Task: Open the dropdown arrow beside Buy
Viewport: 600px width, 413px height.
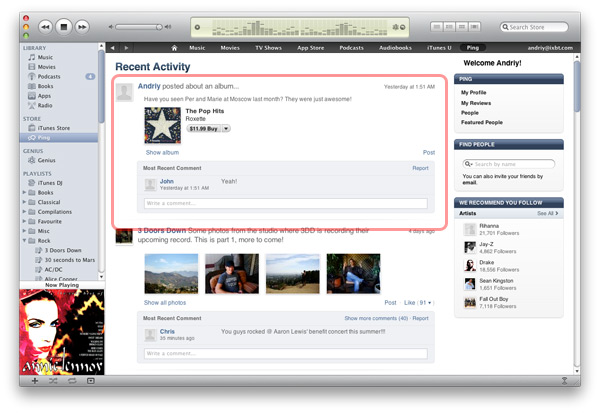Action: 226,129
